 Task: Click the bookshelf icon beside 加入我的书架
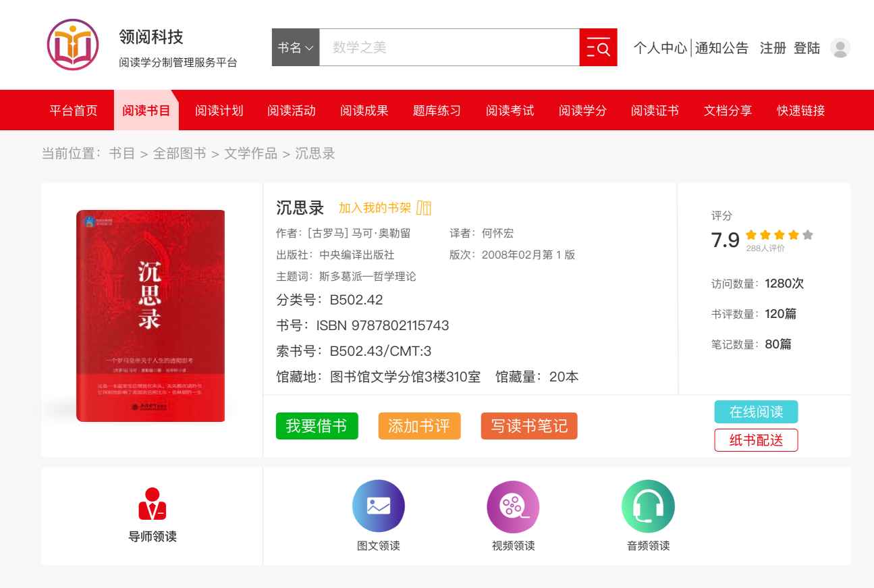pos(424,208)
